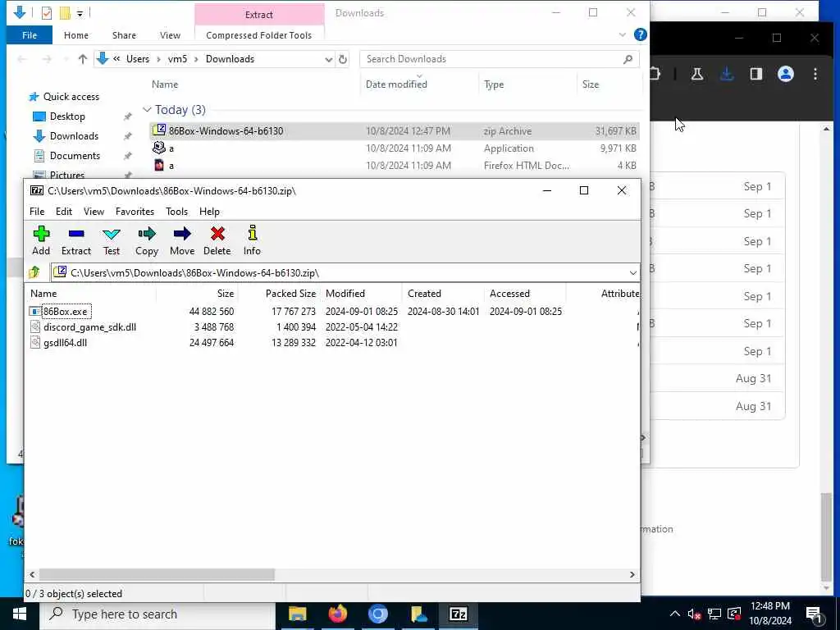
Task: Click the Extract icon in 7-Zip toolbar
Action: 76,240
